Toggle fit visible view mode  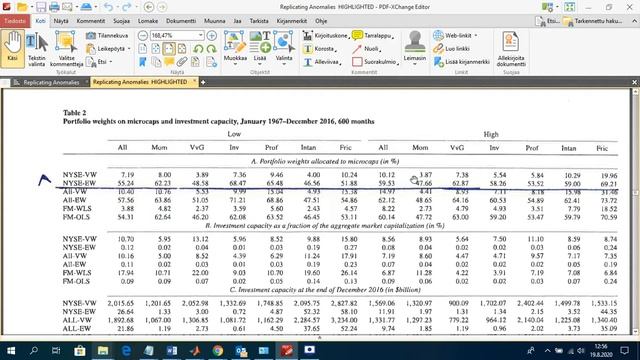182,49
